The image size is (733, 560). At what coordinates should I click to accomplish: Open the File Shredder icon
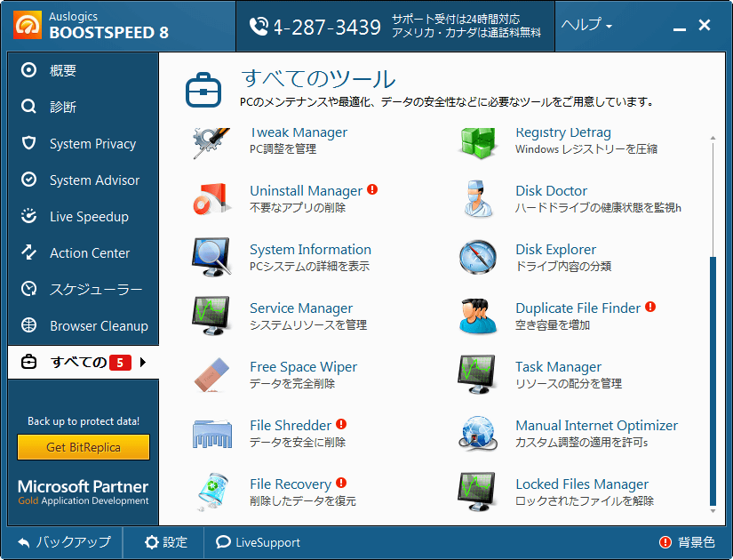click(211, 434)
